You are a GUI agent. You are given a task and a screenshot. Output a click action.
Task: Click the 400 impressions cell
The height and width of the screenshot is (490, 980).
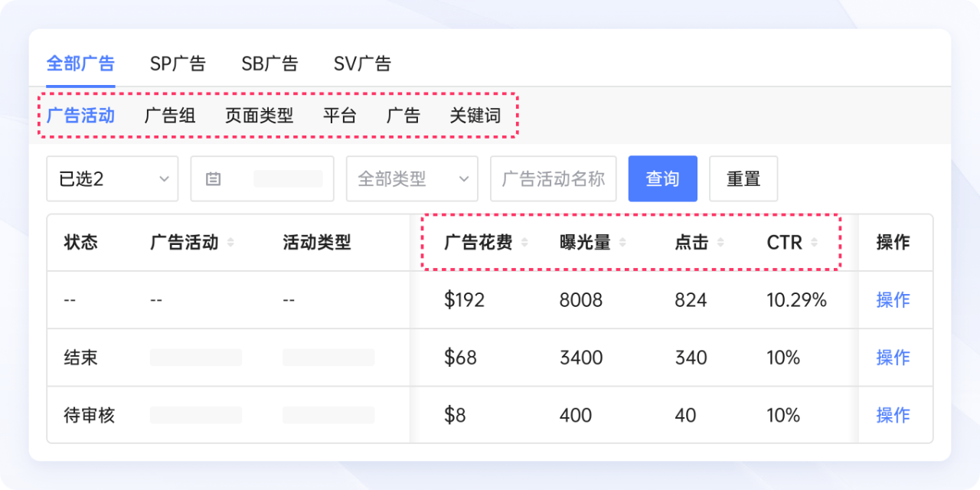click(x=576, y=415)
